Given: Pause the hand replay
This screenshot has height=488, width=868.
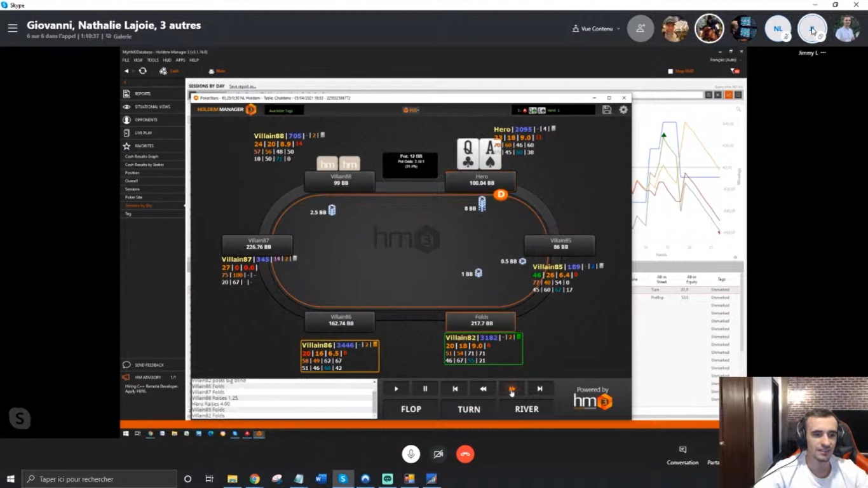Looking at the screenshot, I should pos(425,389).
